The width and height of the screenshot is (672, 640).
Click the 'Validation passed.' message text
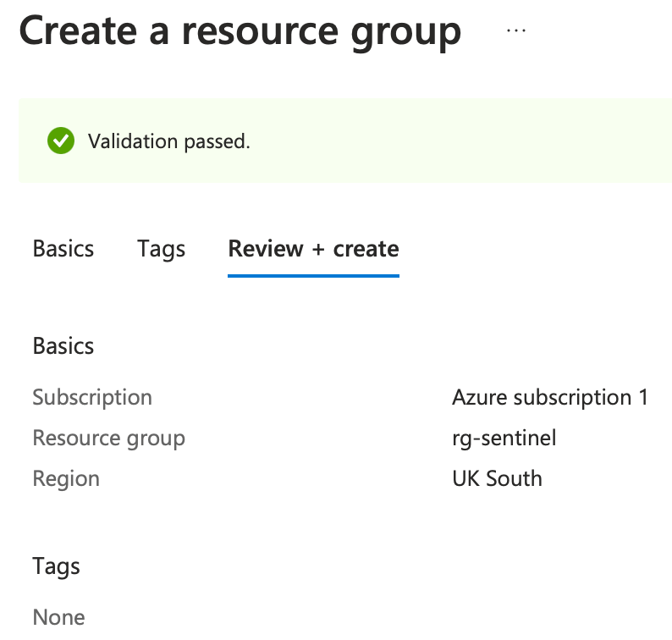[169, 141]
